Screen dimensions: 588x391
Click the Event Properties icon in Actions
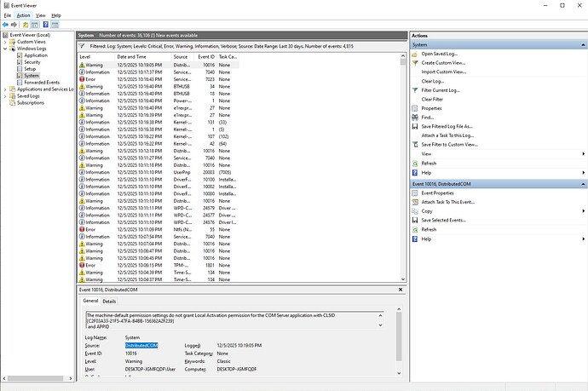[x=415, y=193]
